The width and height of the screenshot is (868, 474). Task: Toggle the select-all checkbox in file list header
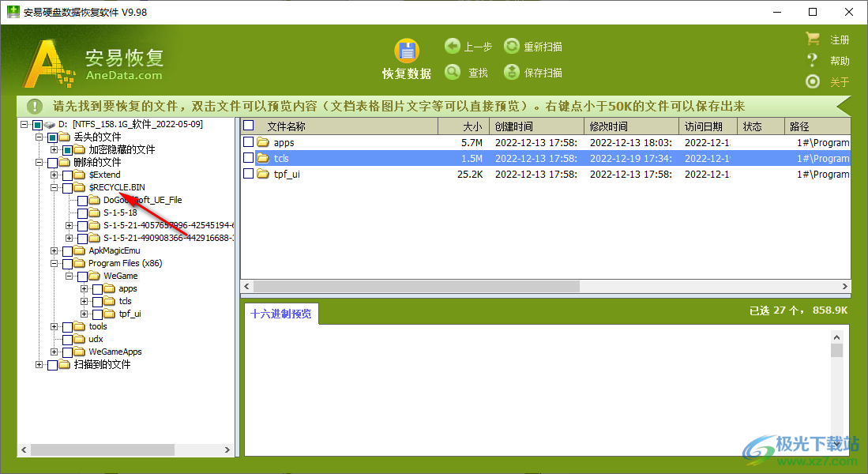tap(249, 126)
